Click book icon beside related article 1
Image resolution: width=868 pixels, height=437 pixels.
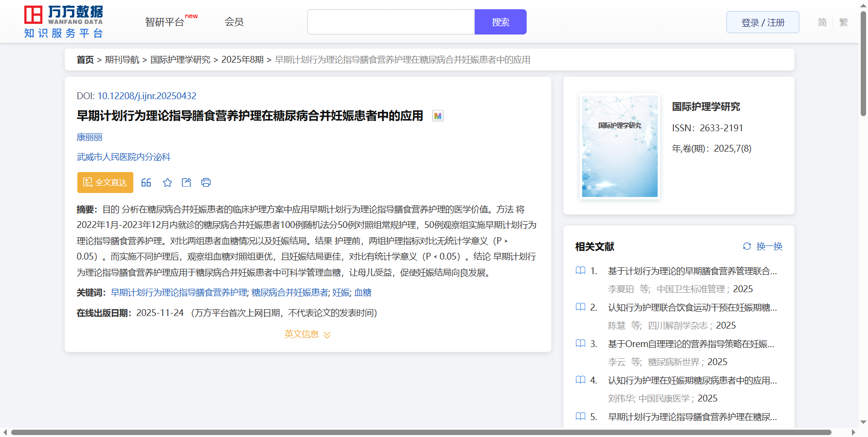tap(580, 271)
